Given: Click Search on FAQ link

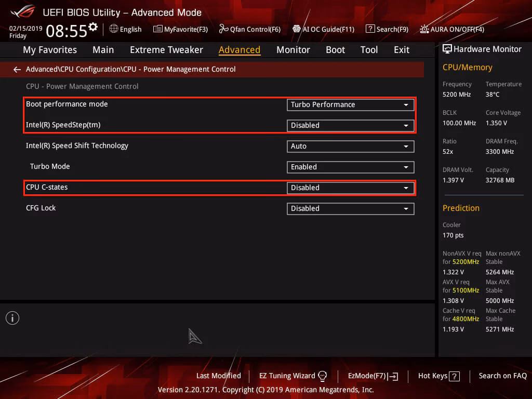Looking at the screenshot, I should 502,376.
